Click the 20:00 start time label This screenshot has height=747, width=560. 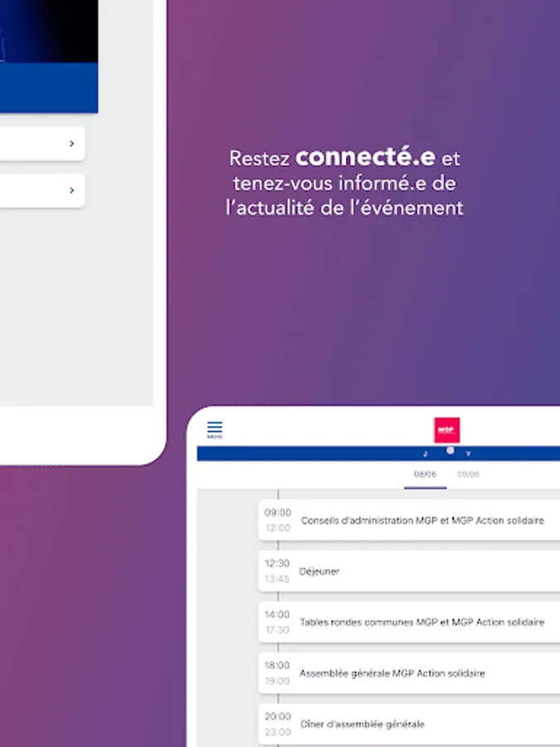point(278,716)
